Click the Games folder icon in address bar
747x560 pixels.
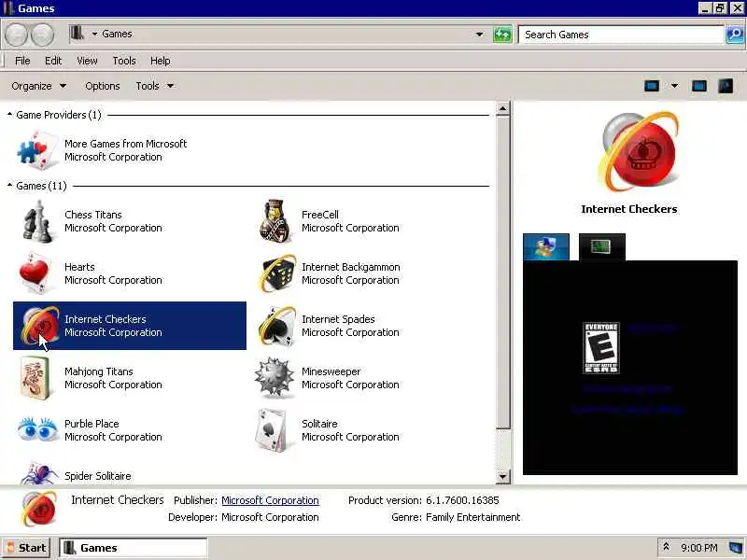(77, 34)
